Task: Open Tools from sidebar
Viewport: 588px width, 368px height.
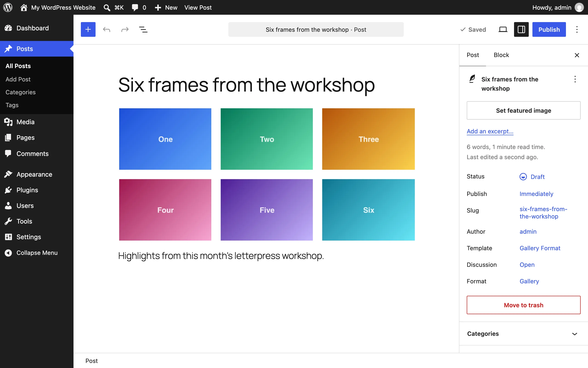Action: (37, 221)
